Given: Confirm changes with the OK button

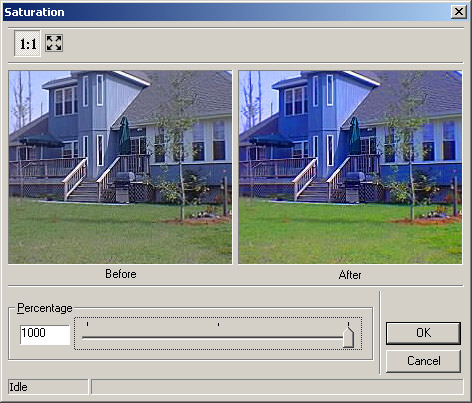Looking at the screenshot, I should coord(423,333).
